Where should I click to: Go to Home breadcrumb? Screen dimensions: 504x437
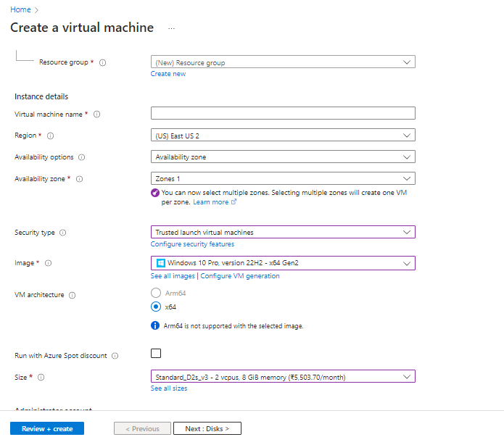(20, 9)
